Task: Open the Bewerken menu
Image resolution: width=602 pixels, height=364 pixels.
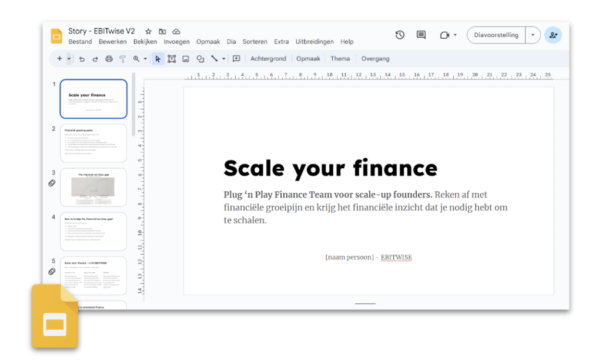Action: point(112,42)
